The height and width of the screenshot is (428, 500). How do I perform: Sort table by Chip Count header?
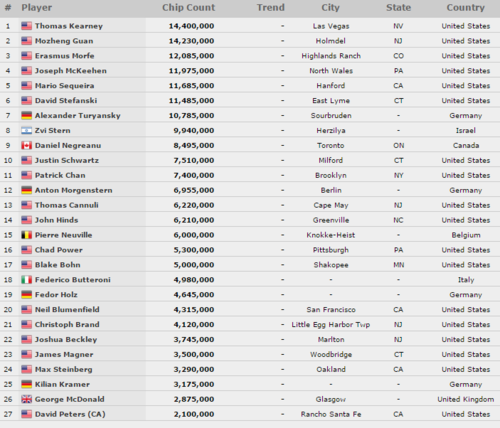pyautogui.click(x=189, y=8)
